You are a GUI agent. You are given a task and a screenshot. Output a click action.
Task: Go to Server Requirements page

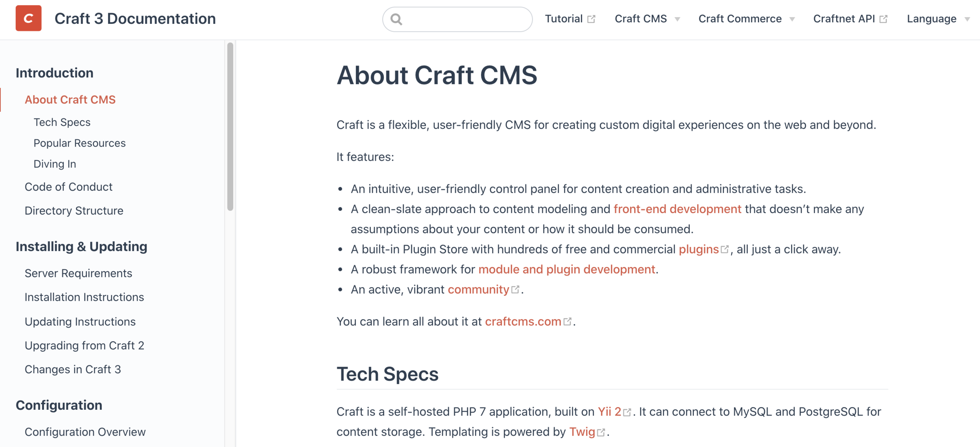pos(78,273)
